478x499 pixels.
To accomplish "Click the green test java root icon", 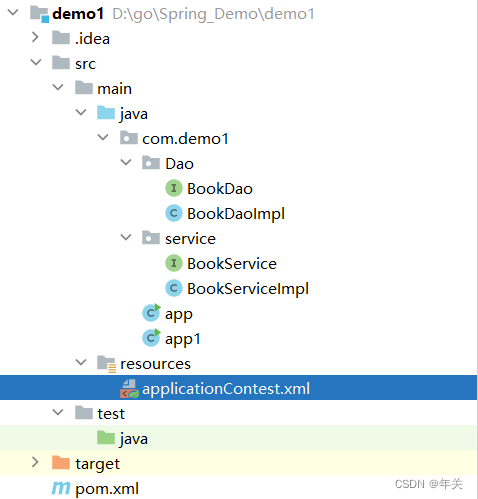I will [106, 437].
